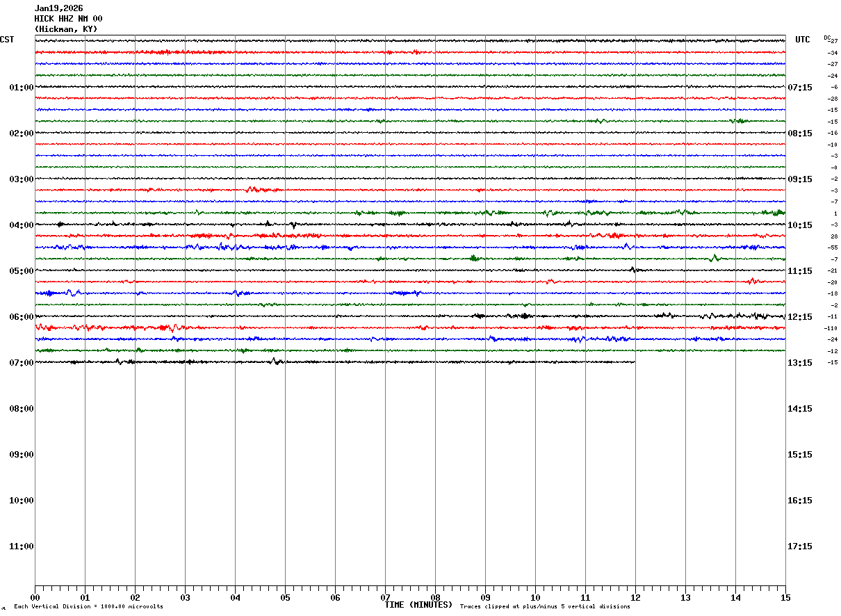Pick minute tick label 13 on the bottom axis
841x616 pixels.
685,597
